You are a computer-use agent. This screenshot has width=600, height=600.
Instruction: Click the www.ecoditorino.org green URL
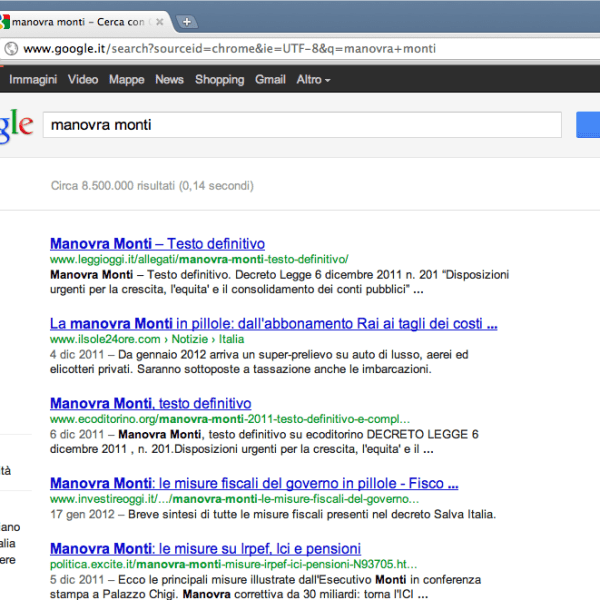(230, 419)
